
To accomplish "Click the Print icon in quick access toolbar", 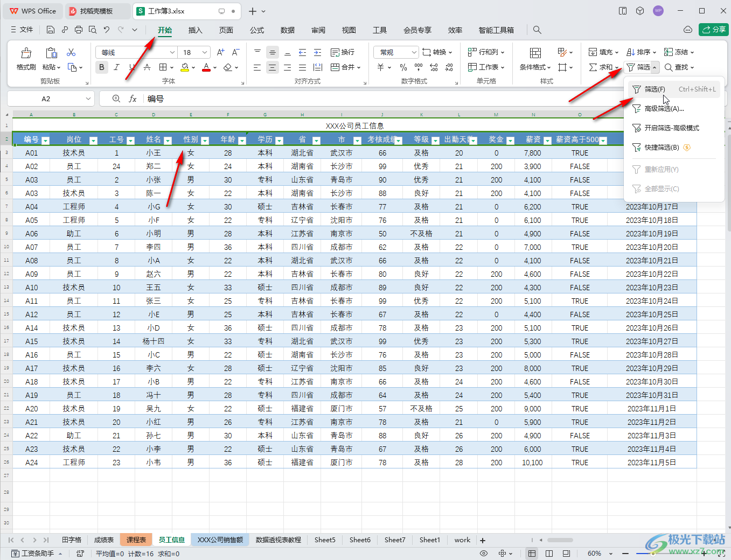I will 79,30.
